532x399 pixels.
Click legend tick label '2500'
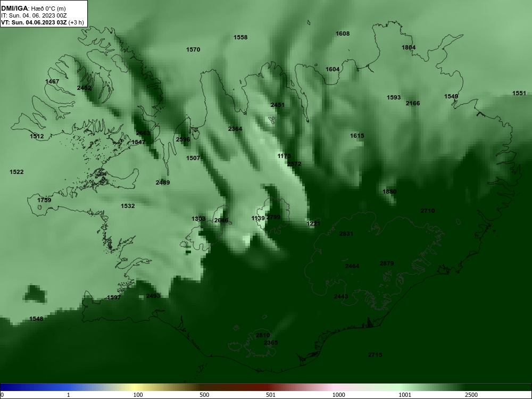pyautogui.click(x=471, y=395)
